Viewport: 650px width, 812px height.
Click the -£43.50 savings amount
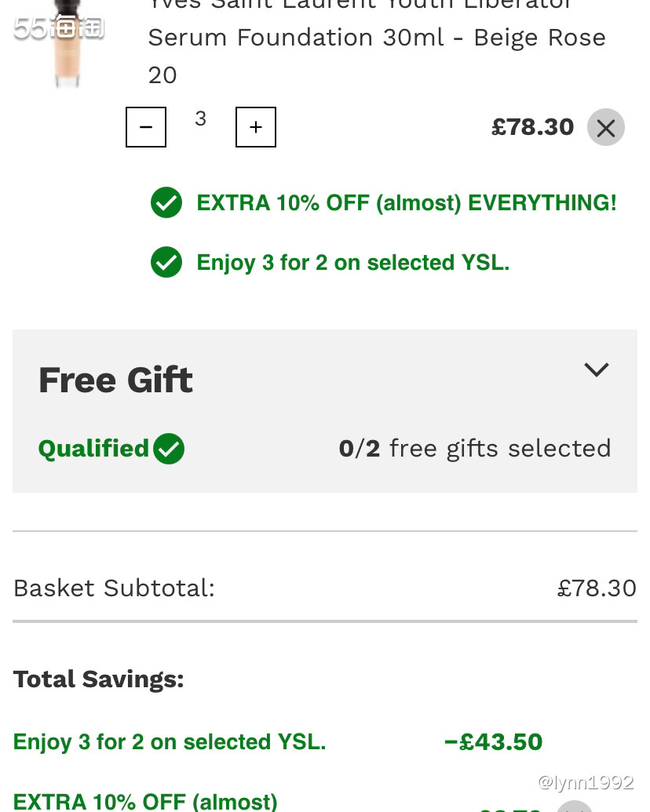[x=493, y=742]
